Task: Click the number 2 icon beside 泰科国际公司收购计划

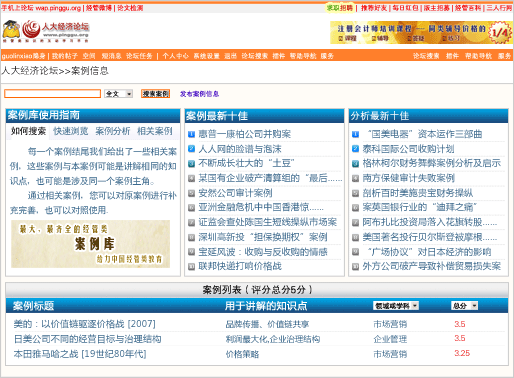Action: tap(355, 149)
